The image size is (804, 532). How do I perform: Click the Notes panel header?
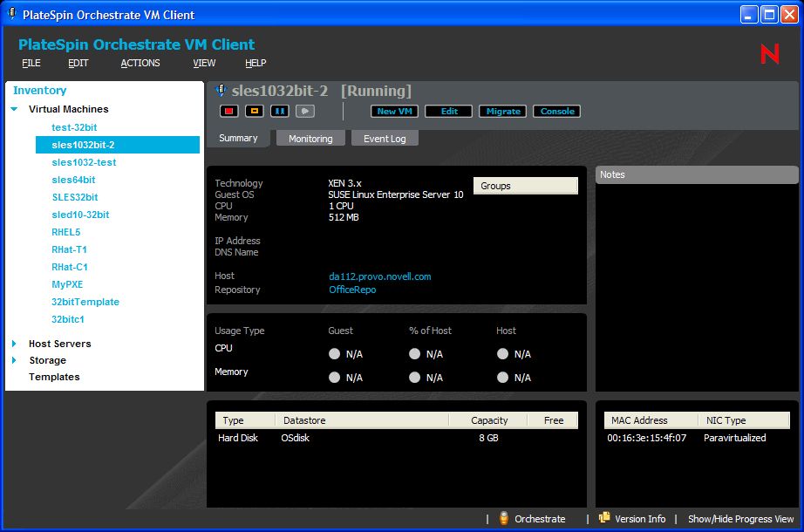pyautogui.click(x=697, y=174)
